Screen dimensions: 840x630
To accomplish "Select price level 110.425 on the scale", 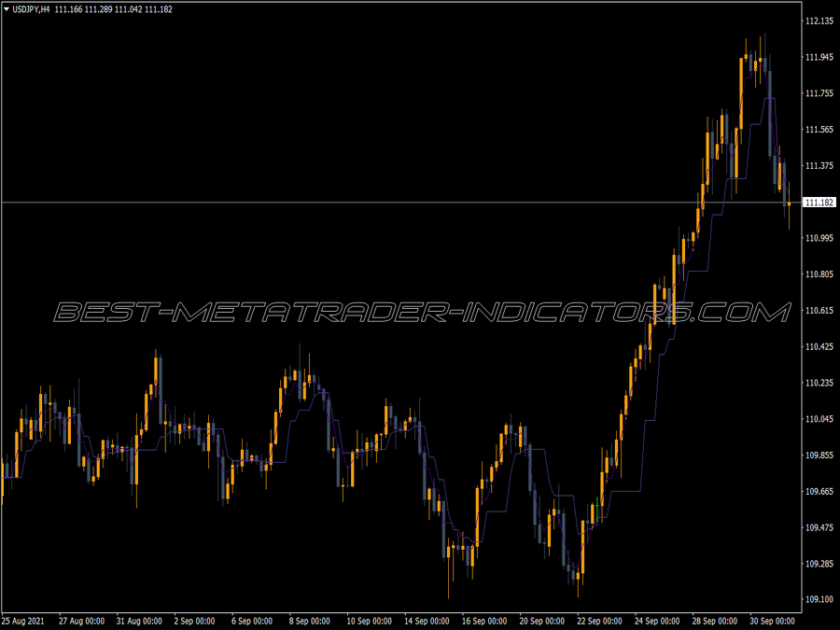I will [x=819, y=346].
